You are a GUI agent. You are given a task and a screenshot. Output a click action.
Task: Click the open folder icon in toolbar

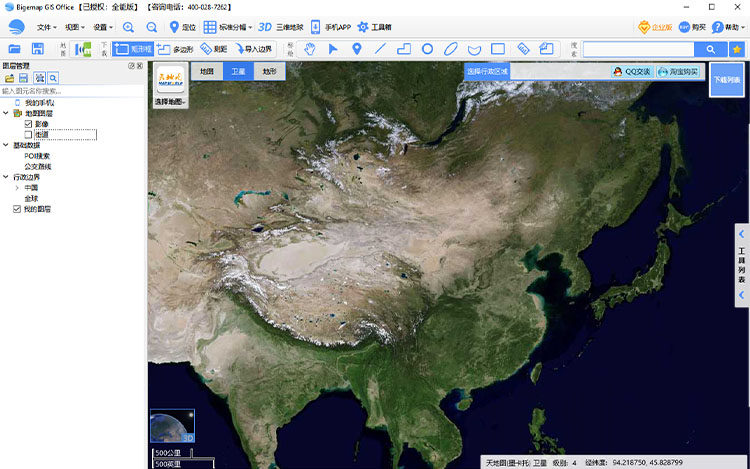14,49
